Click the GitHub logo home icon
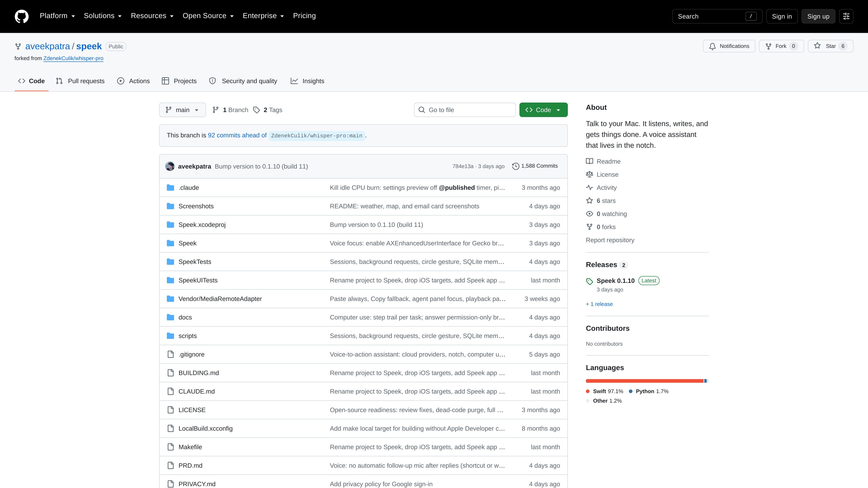The image size is (868, 488). 21,16
